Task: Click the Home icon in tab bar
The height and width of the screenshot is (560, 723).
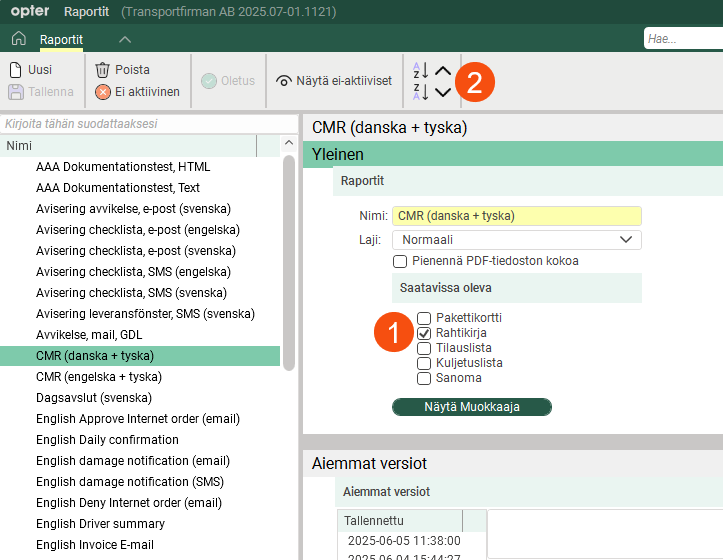Action: point(18,39)
